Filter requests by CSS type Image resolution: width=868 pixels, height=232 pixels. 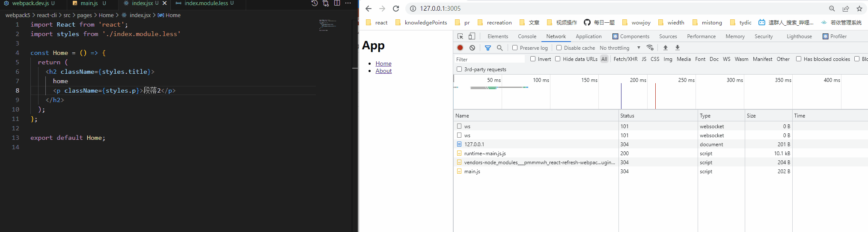655,59
